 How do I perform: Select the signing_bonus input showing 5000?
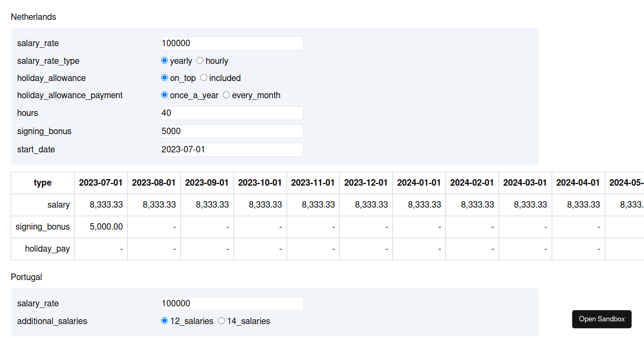coord(232,131)
